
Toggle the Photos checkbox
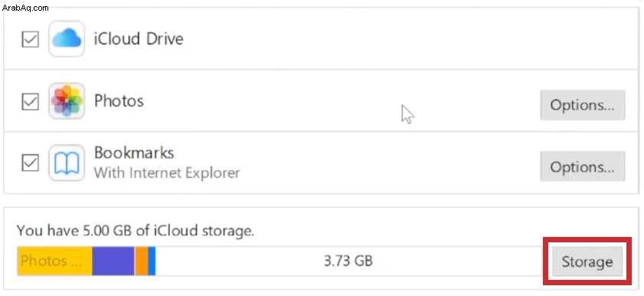30,101
